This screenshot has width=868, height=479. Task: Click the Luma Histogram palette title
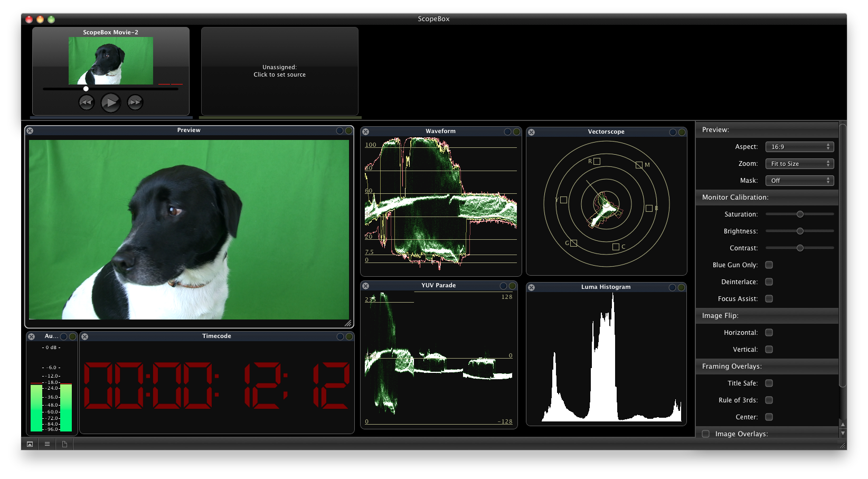pyautogui.click(x=606, y=287)
